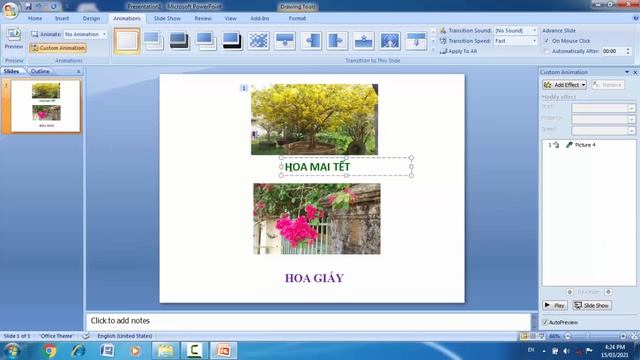
Task: Click the notes area 'Click to add notes'
Action: pyautogui.click(x=308, y=321)
